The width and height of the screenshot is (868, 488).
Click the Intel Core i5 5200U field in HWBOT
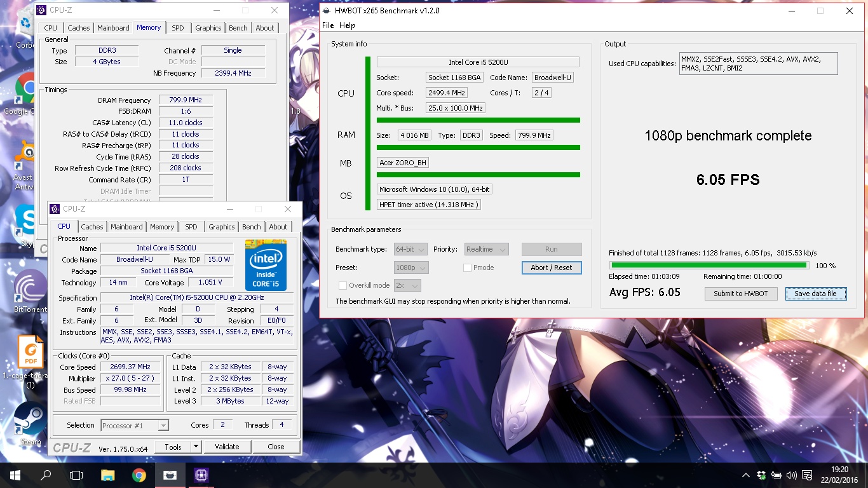[478, 62]
